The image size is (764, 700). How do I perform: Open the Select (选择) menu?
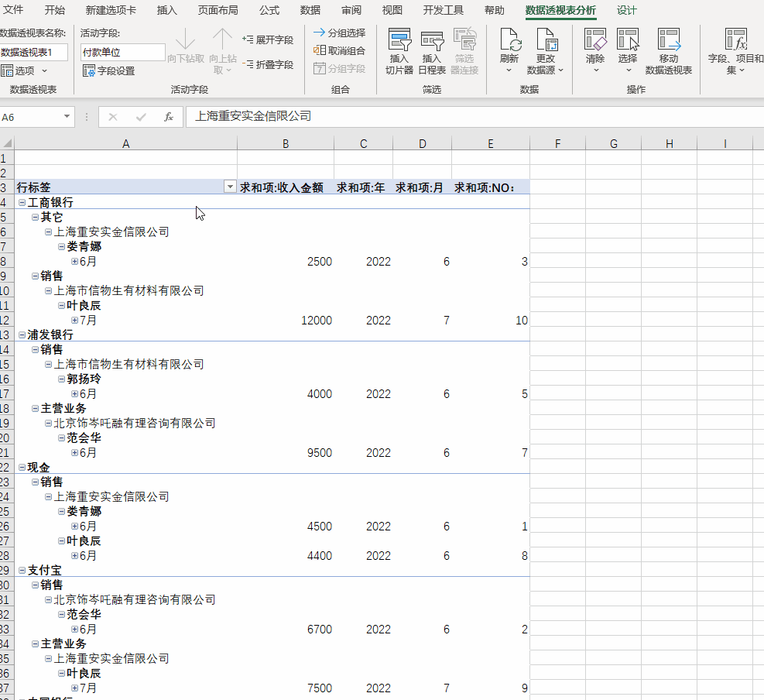[628, 51]
